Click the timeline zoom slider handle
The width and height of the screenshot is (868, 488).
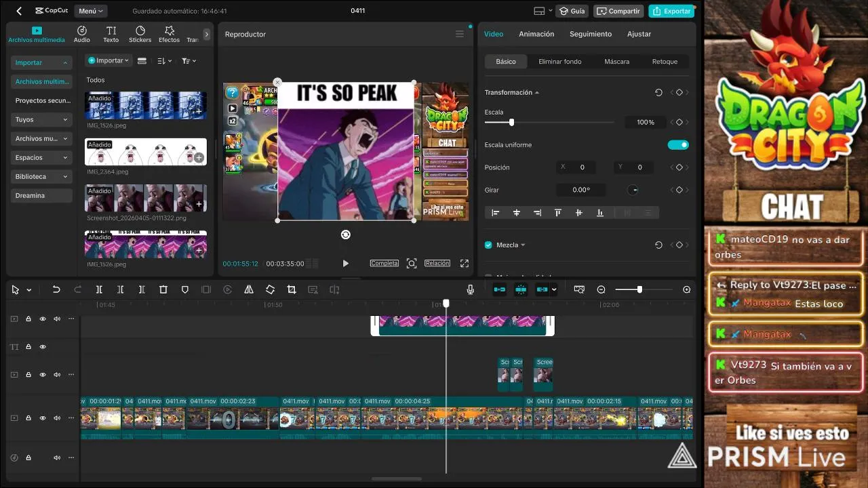(x=639, y=289)
